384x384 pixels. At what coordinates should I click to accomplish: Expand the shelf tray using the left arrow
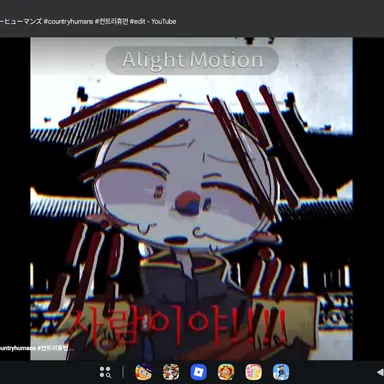[x=380, y=372]
